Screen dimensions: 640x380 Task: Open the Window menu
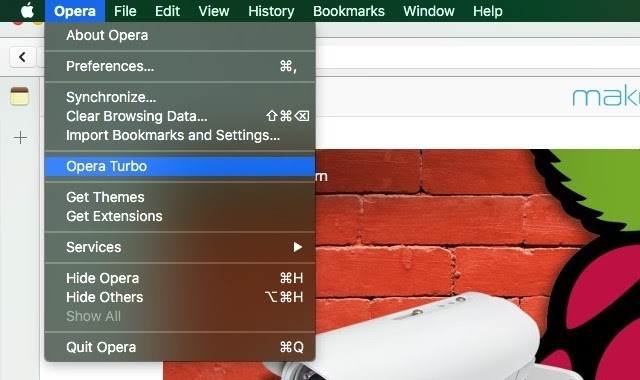(x=429, y=11)
